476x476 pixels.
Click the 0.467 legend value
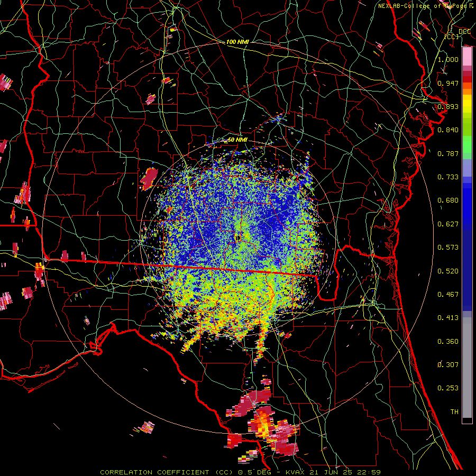pyautogui.click(x=448, y=294)
